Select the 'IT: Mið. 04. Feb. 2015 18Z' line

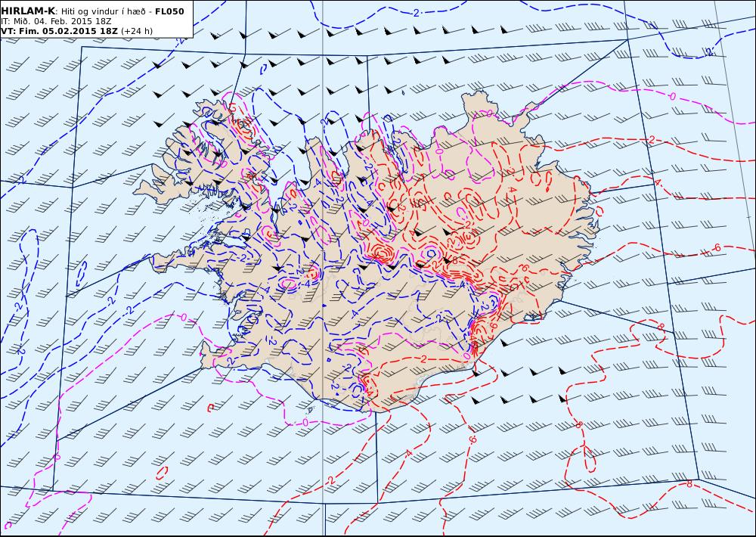pyautogui.click(x=56, y=21)
